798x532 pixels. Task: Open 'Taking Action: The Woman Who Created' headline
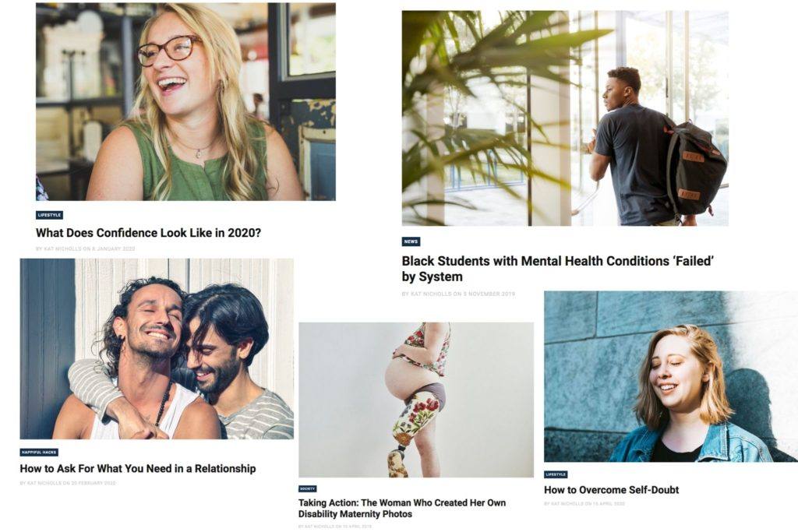[402, 508]
